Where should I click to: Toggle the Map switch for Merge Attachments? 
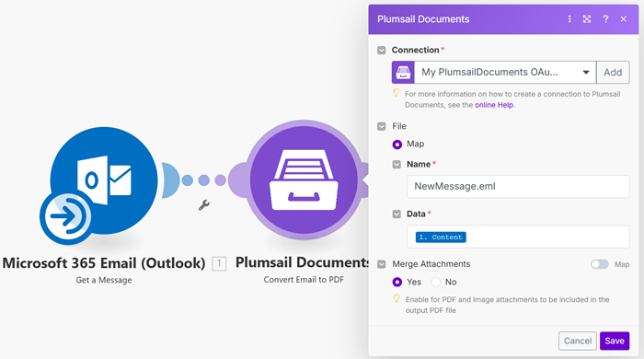[x=600, y=264]
